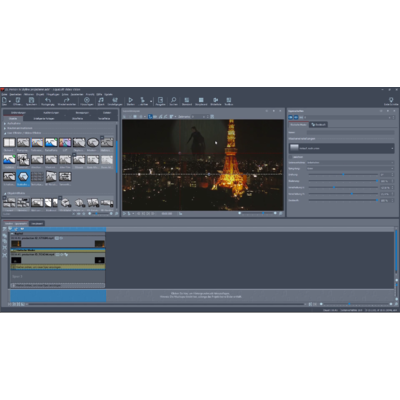Open the Bearbeiten menu in the menu bar
This screenshot has height=400, width=400.
pyautogui.click(x=16, y=94)
